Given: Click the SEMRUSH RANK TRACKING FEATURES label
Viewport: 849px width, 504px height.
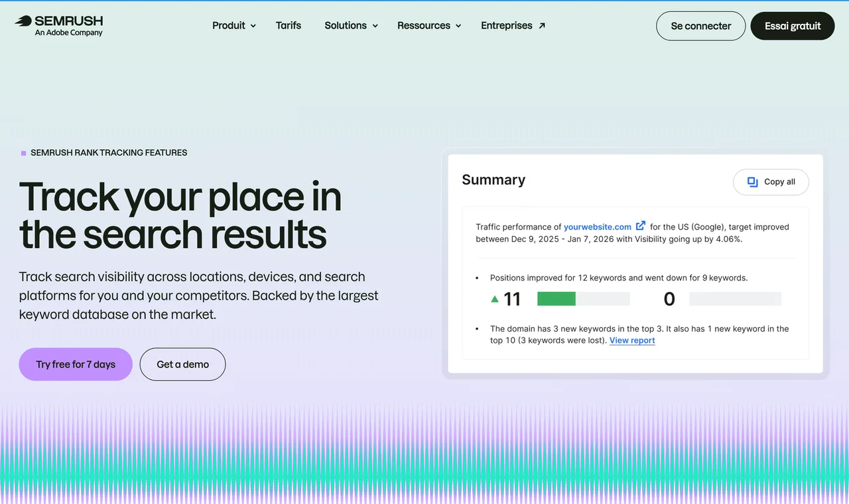Looking at the screenshot, I should 109,153.
